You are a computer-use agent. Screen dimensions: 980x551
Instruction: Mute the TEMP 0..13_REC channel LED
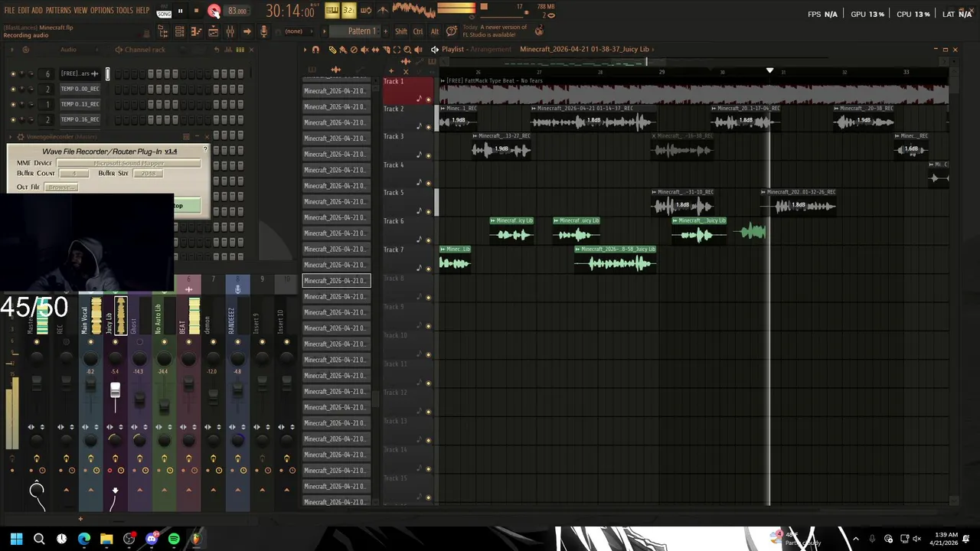(13, 104)
